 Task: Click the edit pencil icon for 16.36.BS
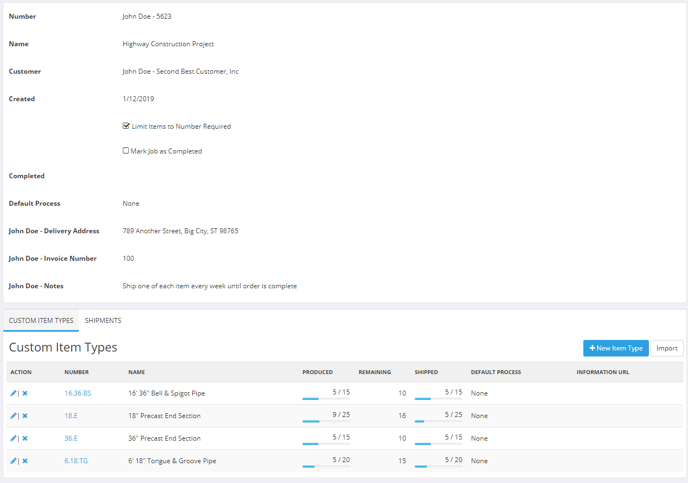(13, 393)
